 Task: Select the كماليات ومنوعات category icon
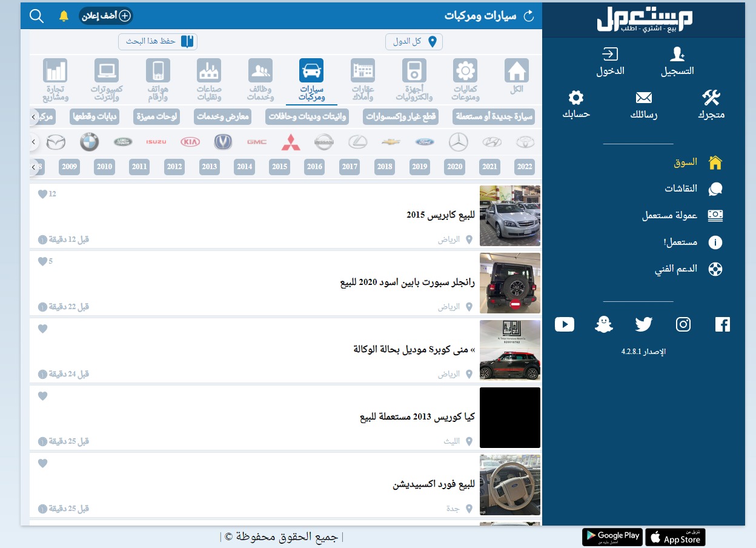465,70
